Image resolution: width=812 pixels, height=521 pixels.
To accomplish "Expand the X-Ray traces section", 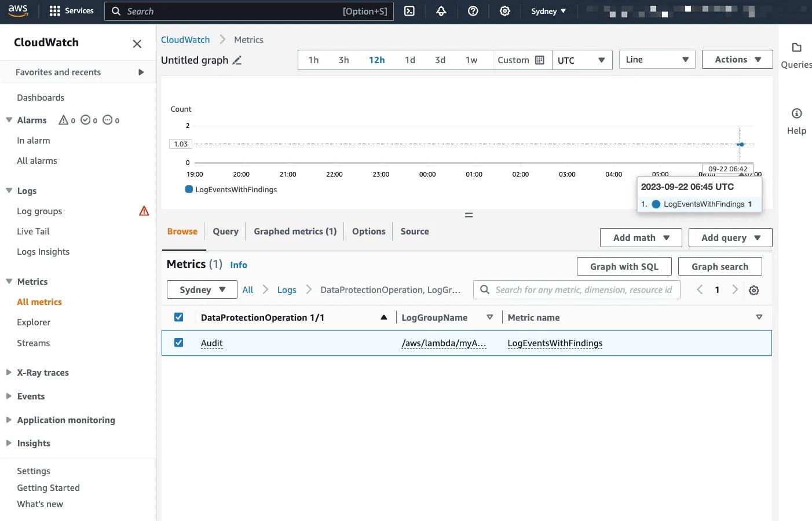I will 43,373.
